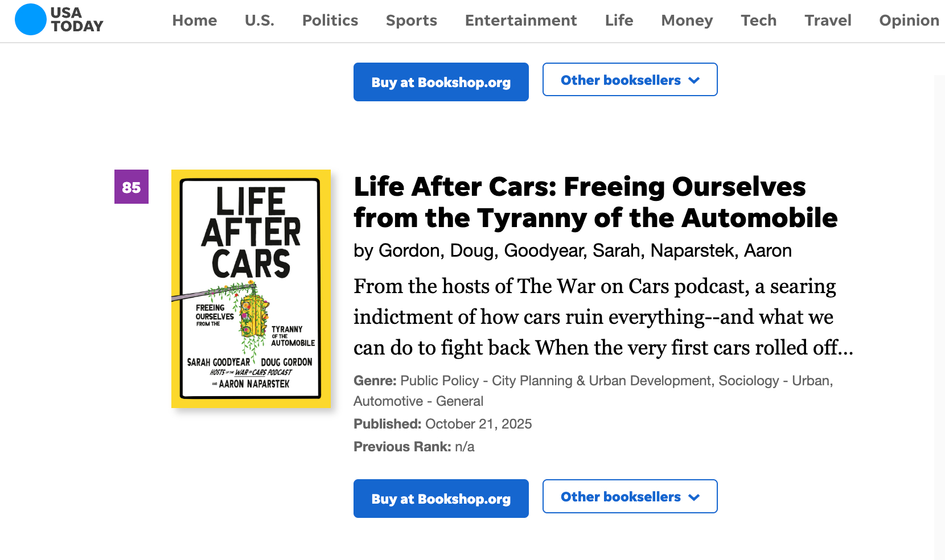The image size is (945, 560).
Task: Click the top Buy at Bookshop.org button
Action: coord(441,82)
